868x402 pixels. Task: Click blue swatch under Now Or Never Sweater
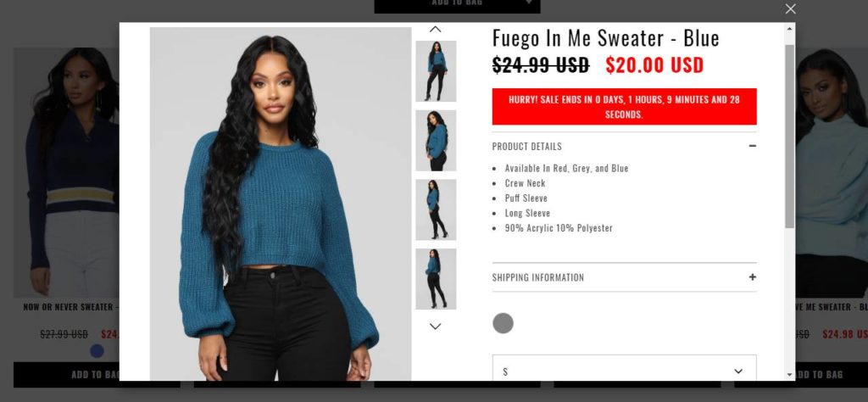97,351
